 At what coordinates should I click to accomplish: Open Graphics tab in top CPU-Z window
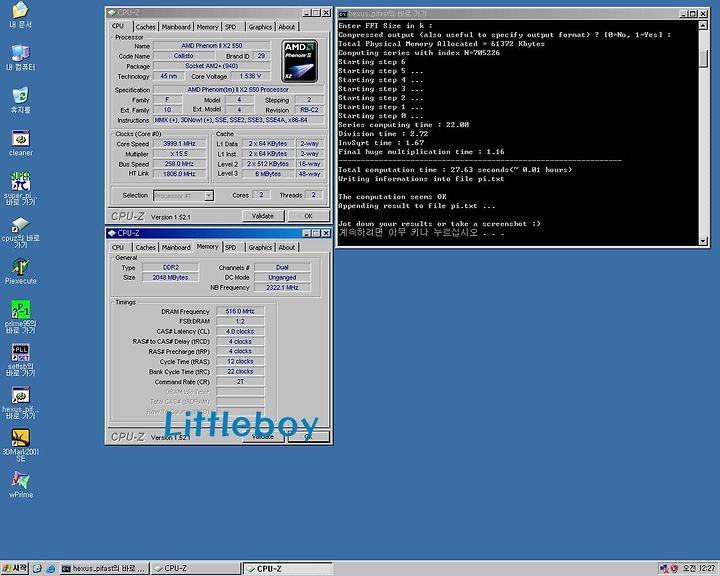click(260, 27)
